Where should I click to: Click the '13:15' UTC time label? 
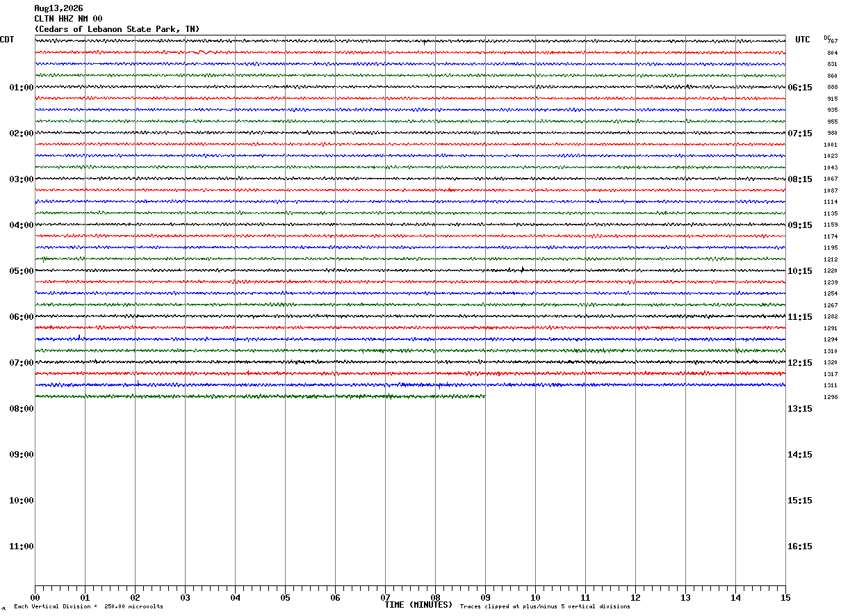[800, 409]
